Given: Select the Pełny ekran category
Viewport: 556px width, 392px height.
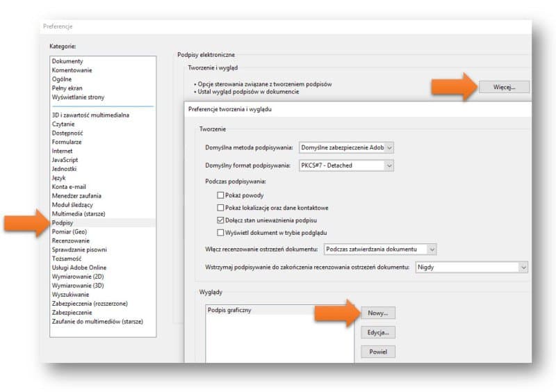Looking at the screenshot, I should click(102, 88).
